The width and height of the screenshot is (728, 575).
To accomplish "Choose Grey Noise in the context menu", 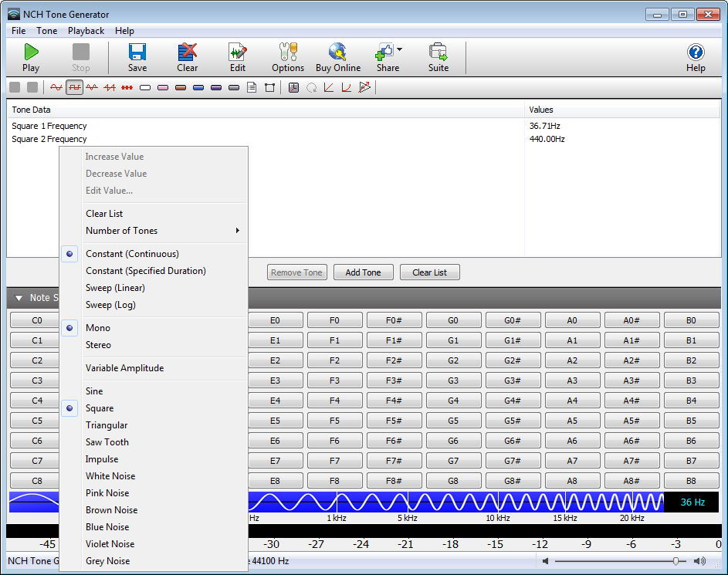I will point(153,561).
